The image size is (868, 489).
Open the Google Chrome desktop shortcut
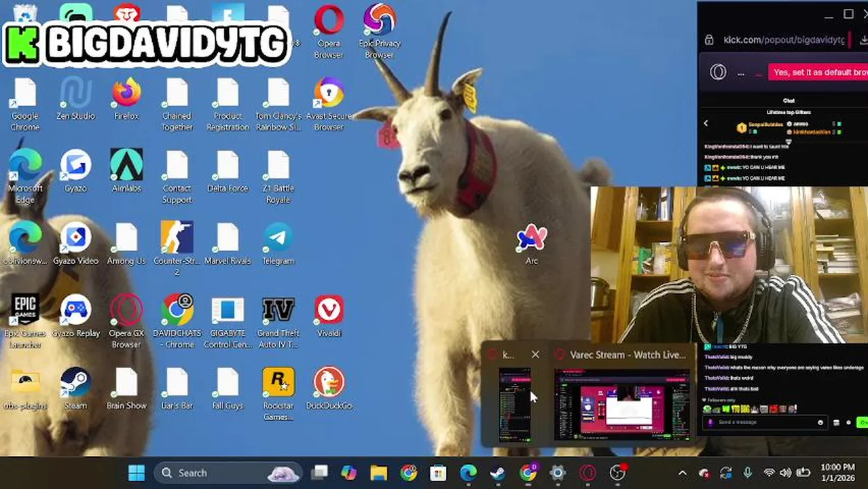[x=25, y=104]
